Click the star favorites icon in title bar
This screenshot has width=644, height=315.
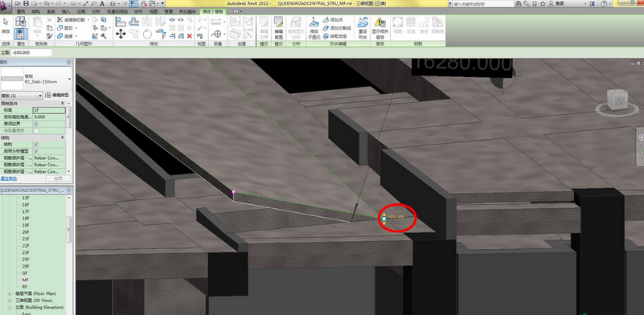(x=543, y=3)
